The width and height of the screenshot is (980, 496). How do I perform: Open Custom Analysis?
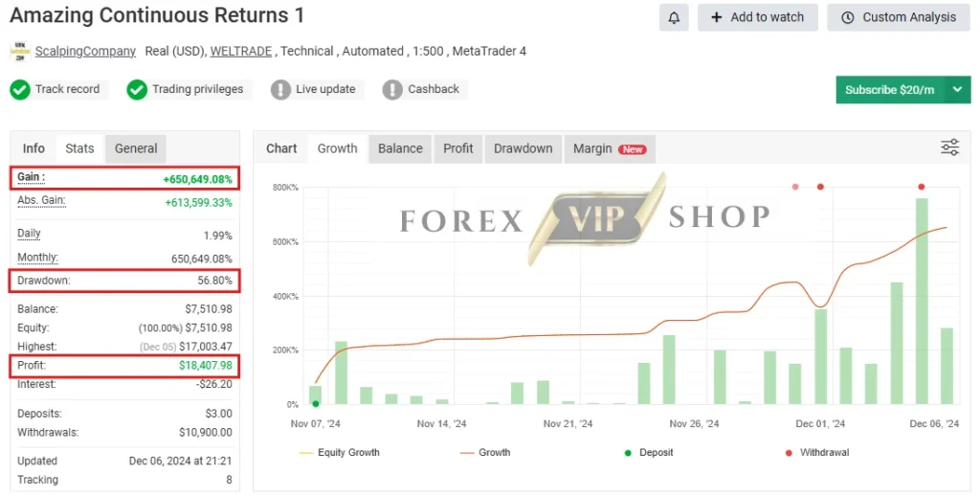(x=899, y=17)
